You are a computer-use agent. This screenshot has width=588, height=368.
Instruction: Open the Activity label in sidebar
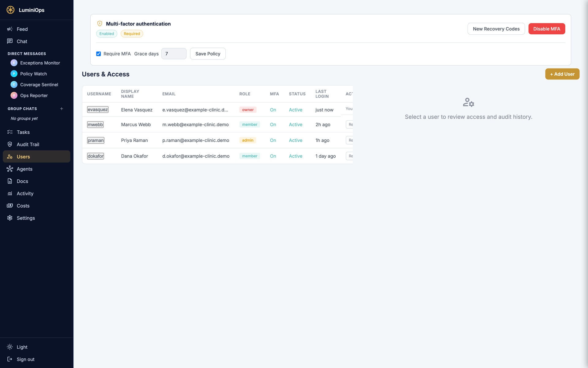pos(25,194)
